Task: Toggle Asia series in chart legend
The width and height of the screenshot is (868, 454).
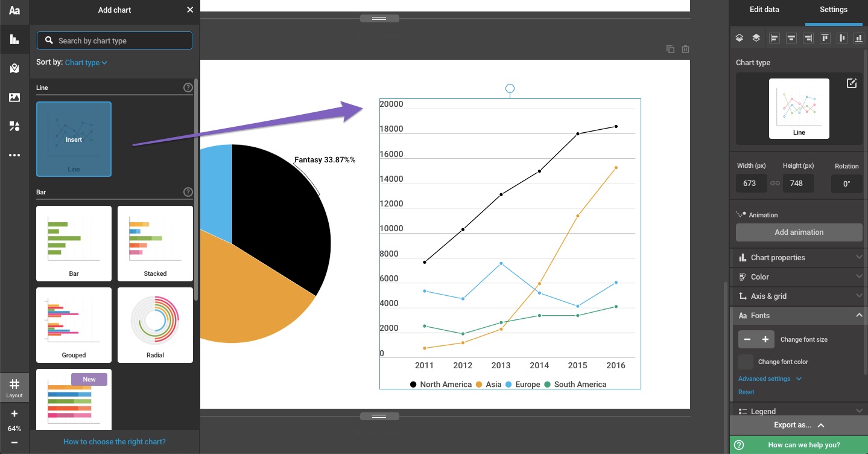Action: (x=489, y=384)
